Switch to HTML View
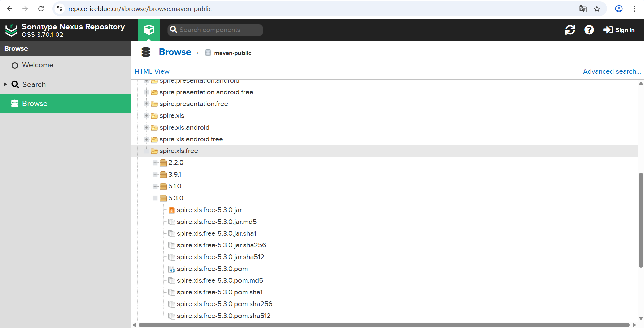Image resolution: width=644 pixels, height=328 pixels. (152, 71)
